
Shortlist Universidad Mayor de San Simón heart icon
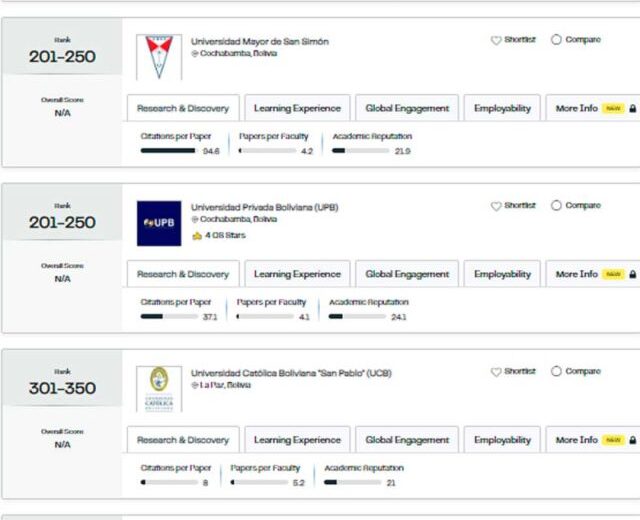(x=496, y=40)
